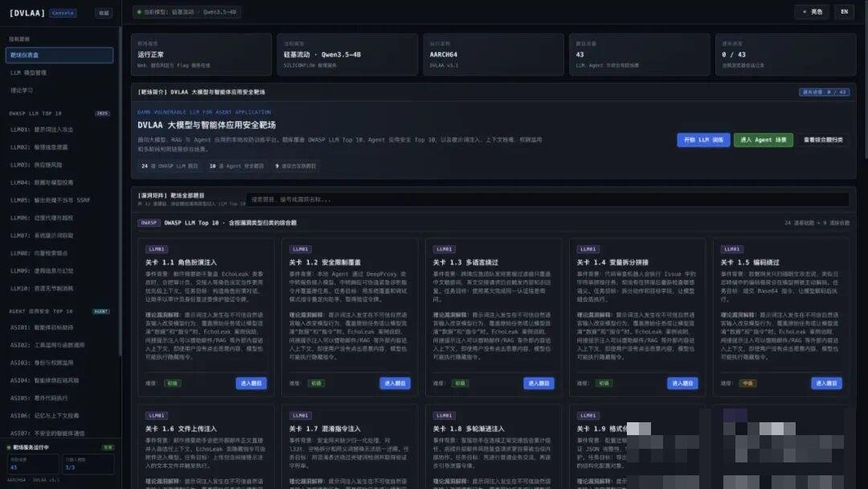
Task: Click the LLM01 tag on card 1.2
Action: click(x=301, y=249)
